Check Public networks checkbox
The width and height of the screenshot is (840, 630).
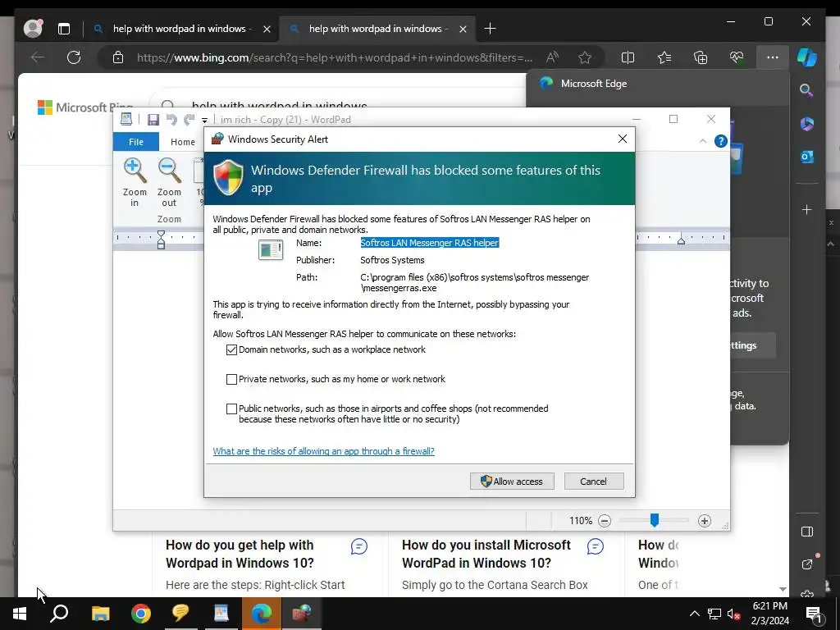tap(231, 409)
